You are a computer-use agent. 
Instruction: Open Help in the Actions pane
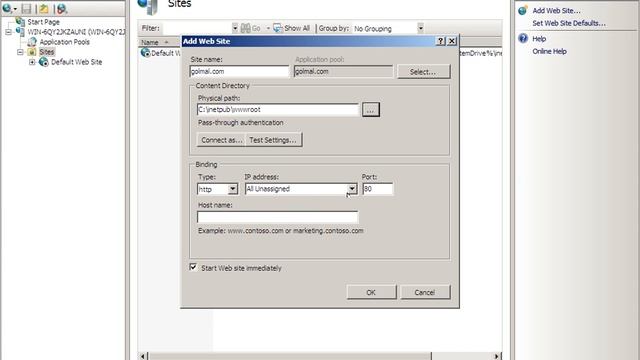click(539, 39)
